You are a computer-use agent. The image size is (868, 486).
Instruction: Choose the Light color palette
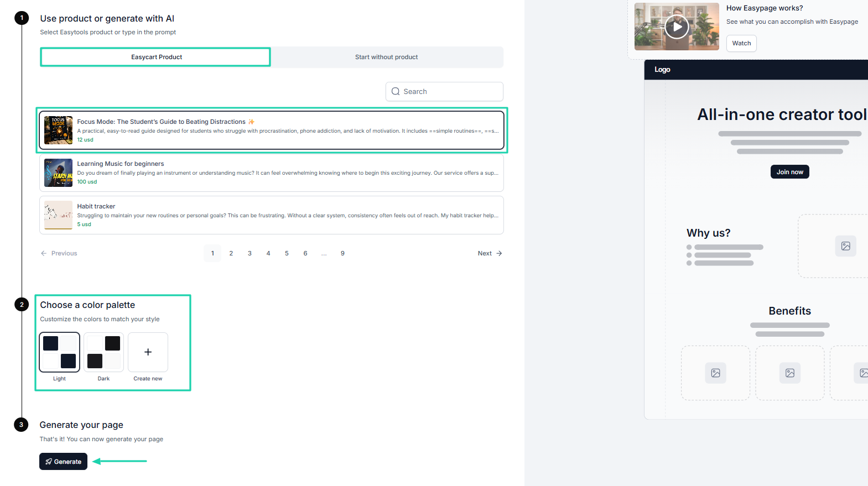tap(59, 352)
